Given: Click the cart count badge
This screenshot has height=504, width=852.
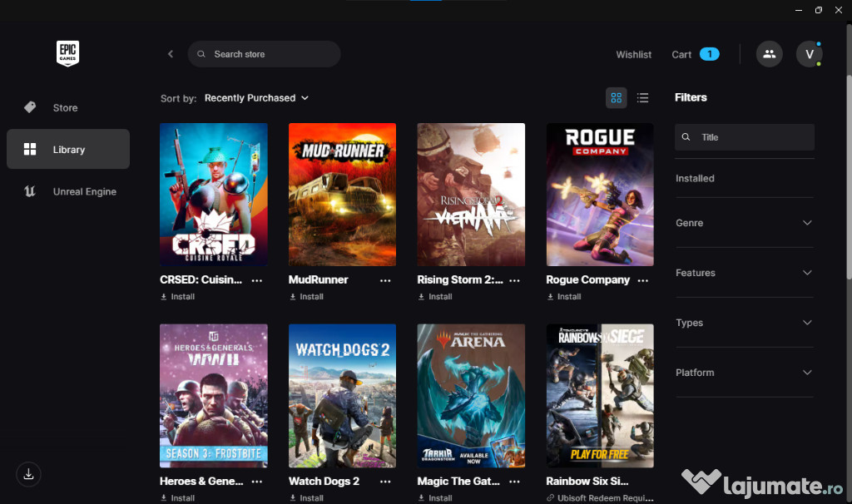Looking at the screenshot, I should (x=709, y=54).
